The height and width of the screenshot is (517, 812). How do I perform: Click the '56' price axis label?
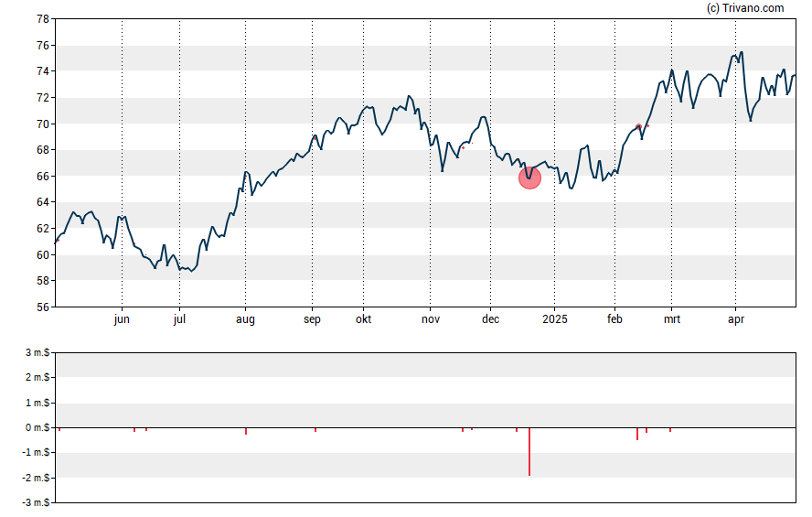click(x=43, y=307)
